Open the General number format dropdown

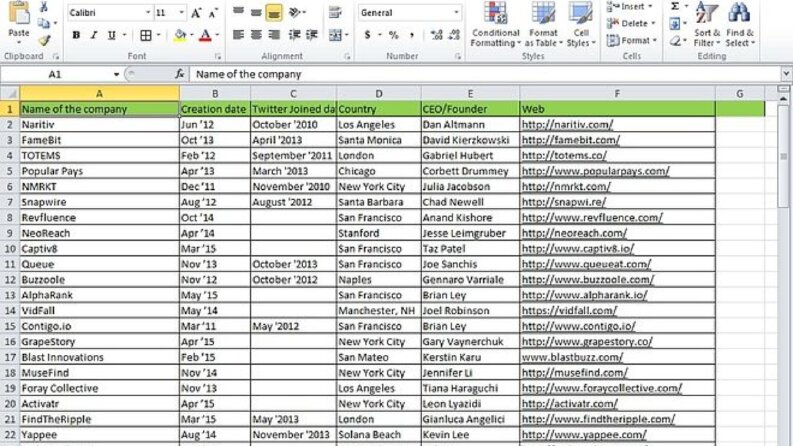coord(456,13)
